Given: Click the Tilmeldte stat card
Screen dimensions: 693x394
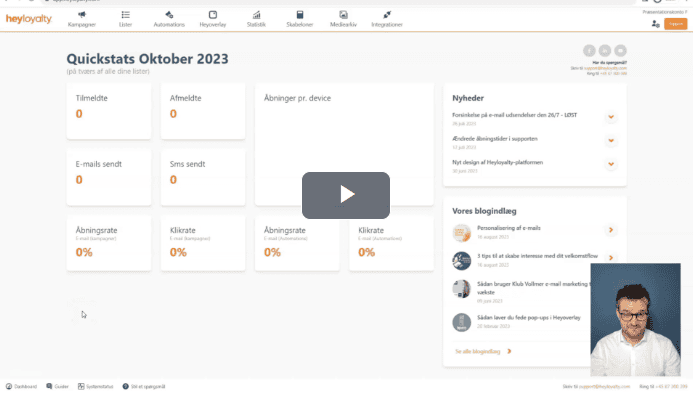Looking at the screenshot, I should click(x=109, y=111).
